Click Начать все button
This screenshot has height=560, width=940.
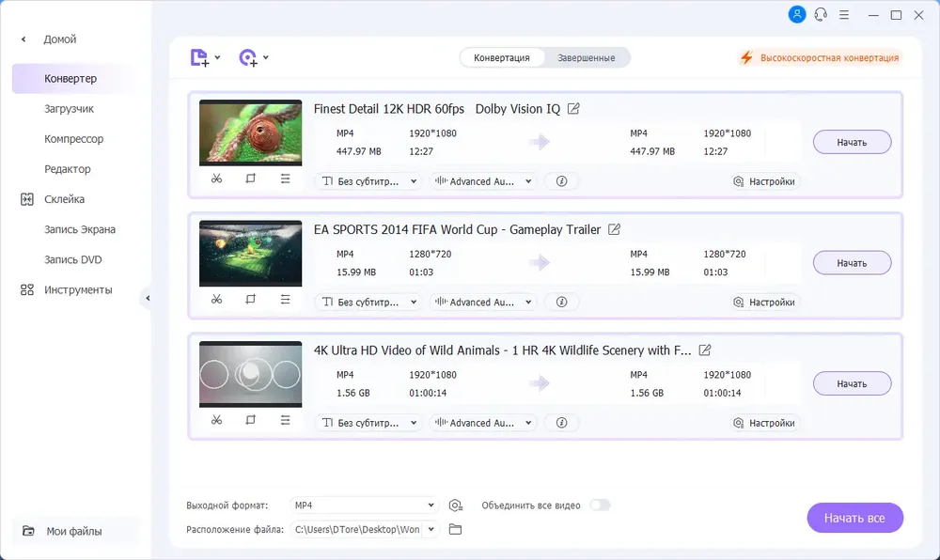click(x=854, y=518)
